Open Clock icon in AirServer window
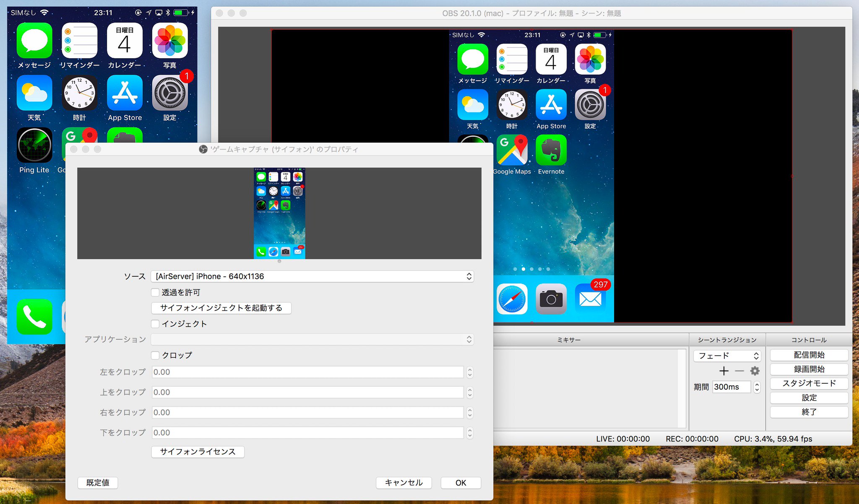The image size is (859, 504). (80, 93)
